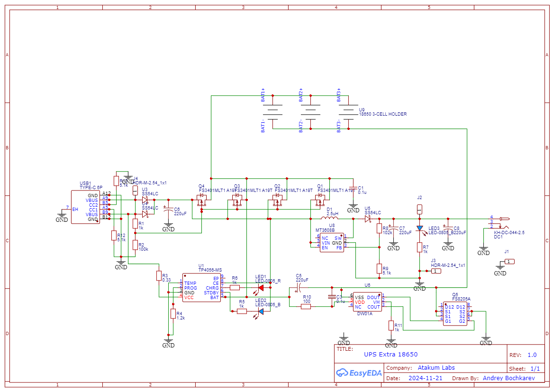Viewport: 554px width, 392px height.
Task: Click the C1 capacitor symbol
Action: 353,188
